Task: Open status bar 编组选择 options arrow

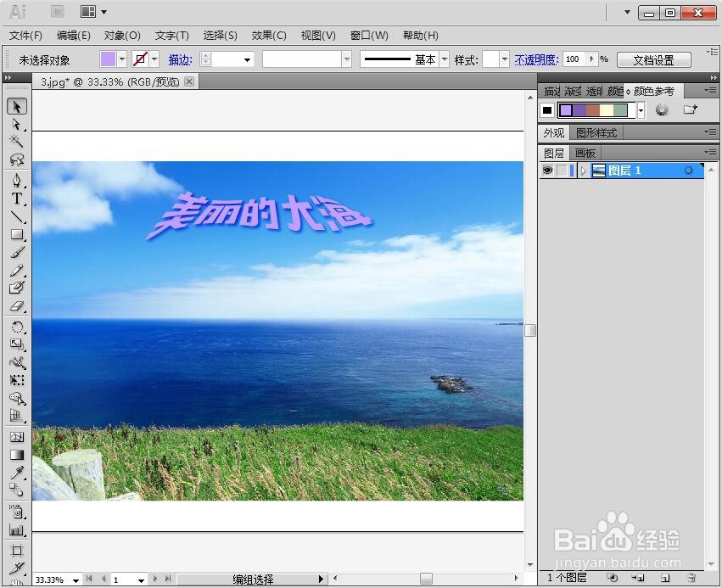Action: [x=321, y=580]
